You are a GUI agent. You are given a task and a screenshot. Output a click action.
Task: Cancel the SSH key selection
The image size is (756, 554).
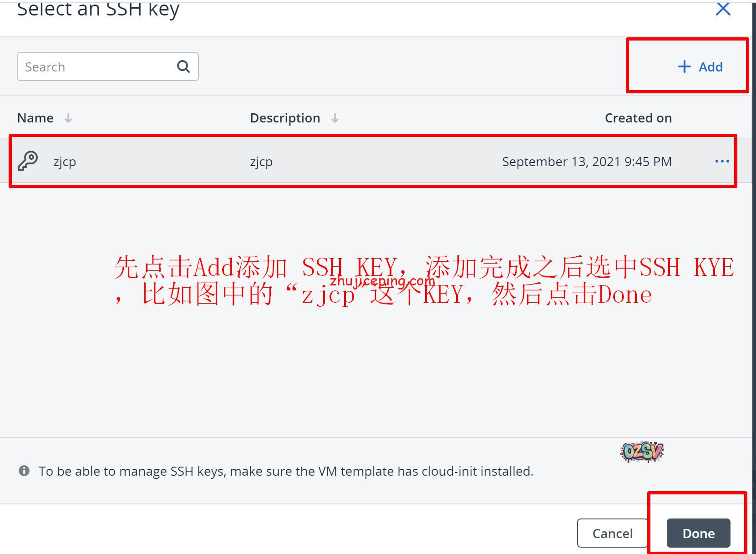(612, 533)
